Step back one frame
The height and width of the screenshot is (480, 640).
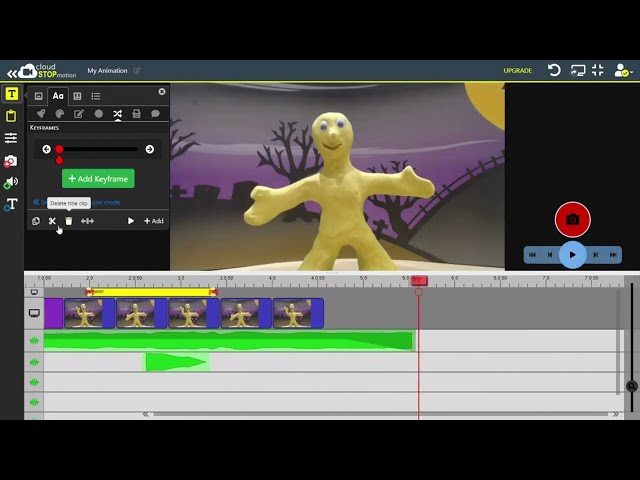pyautogui.click(x=550, y=255)
